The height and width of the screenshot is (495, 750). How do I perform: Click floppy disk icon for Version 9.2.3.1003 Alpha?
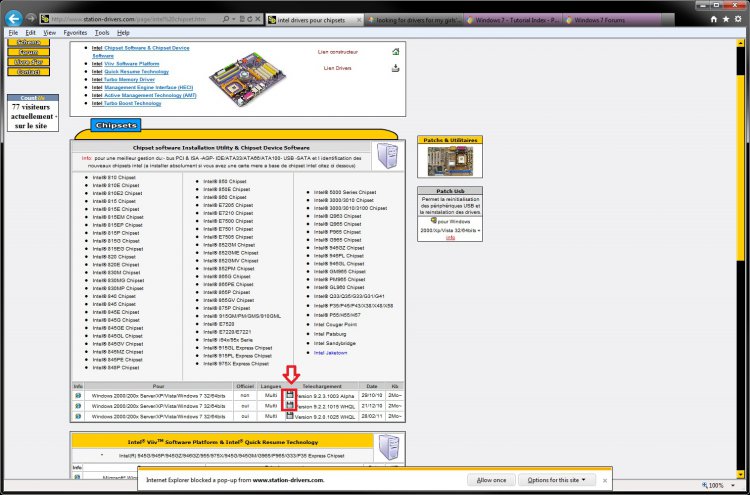289,395
